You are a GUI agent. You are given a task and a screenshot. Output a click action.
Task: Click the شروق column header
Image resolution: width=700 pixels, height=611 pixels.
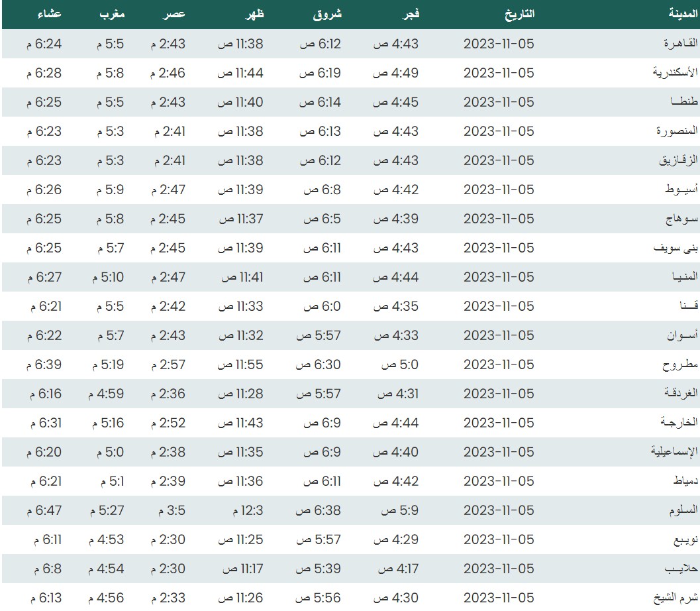(326, 14)
